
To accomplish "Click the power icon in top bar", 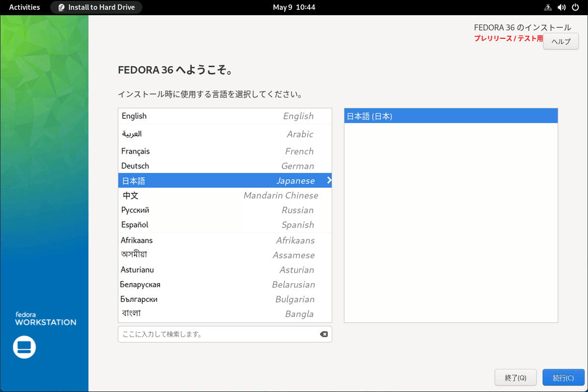I will 575,7.
